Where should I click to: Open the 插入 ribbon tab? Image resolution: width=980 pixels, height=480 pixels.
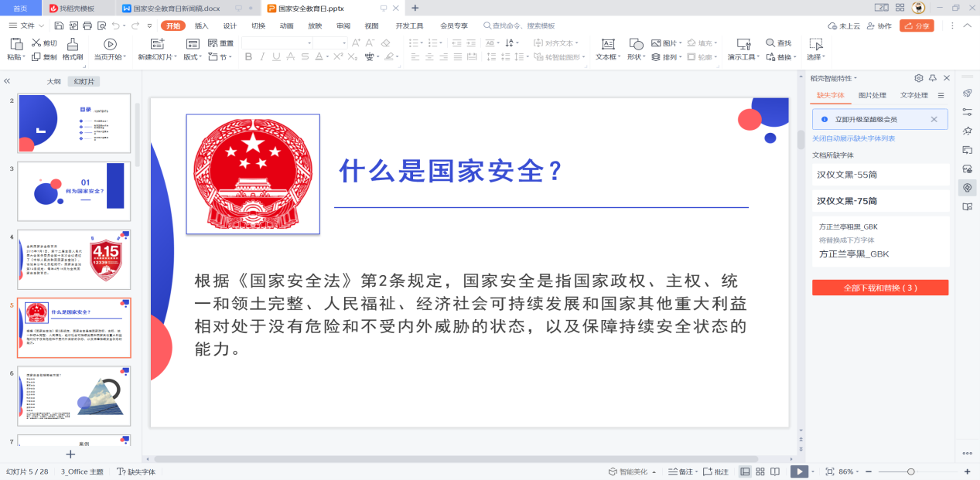pyautogui.click(x=201, y=26)
